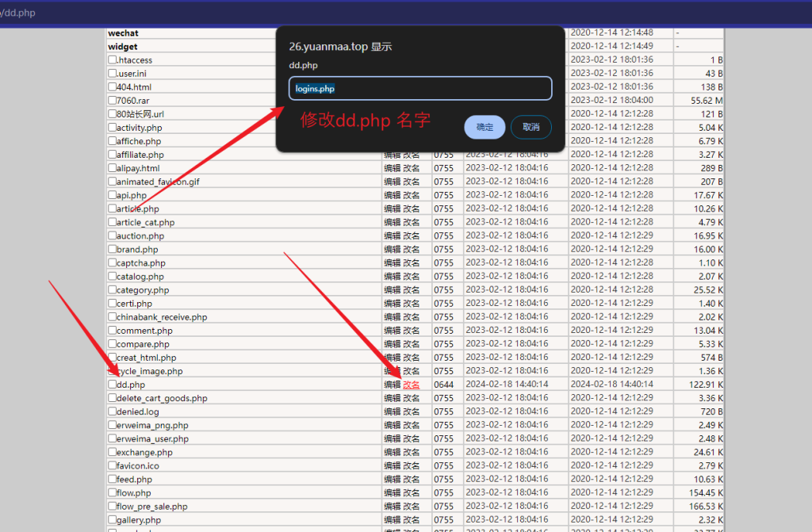Open the chinabank_receive.php file

[x=162, y=317]
